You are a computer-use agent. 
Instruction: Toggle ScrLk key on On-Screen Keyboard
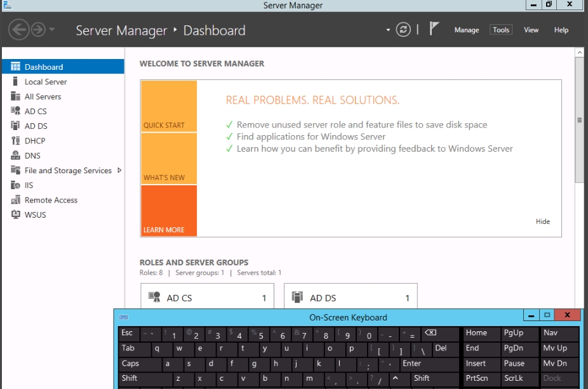click(x=513, y=378)
